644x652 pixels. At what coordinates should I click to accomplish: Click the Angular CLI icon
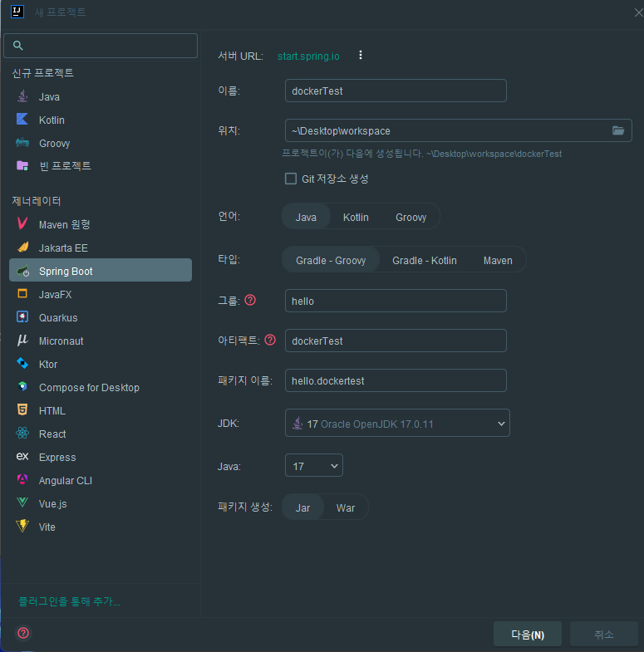pos(22,479)
